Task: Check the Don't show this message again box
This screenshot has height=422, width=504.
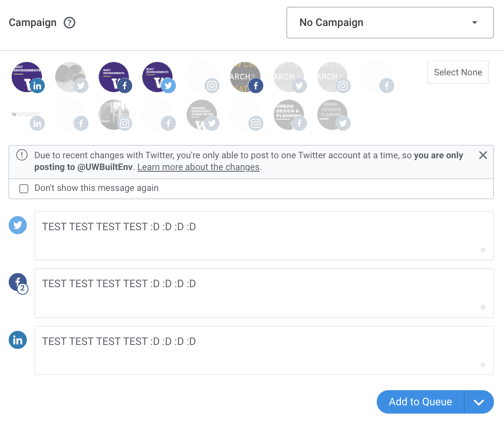Action: [x=24, y=189]
